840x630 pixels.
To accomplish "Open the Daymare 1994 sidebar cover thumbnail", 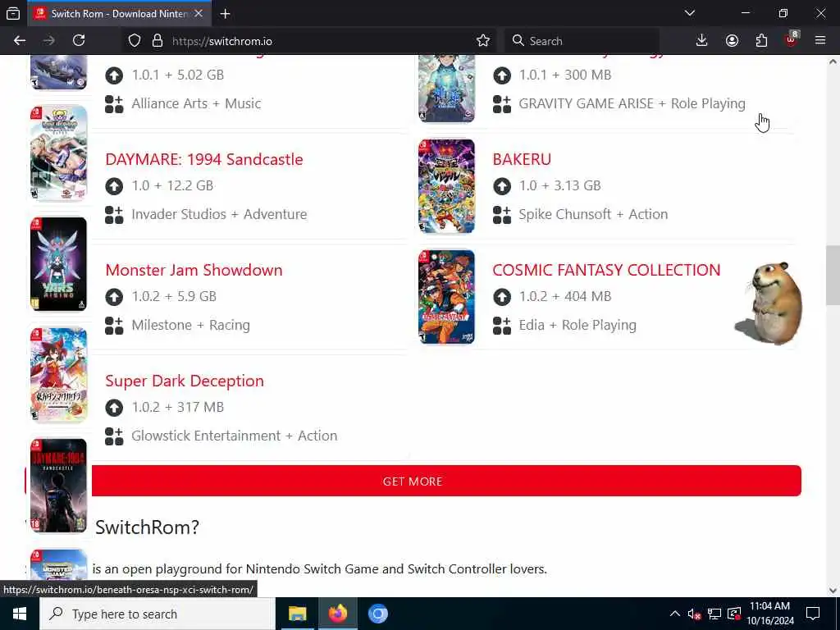I will coord(58,486).
